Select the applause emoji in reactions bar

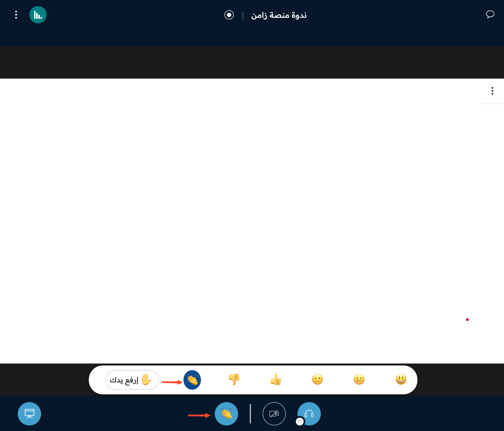point(192,380)
